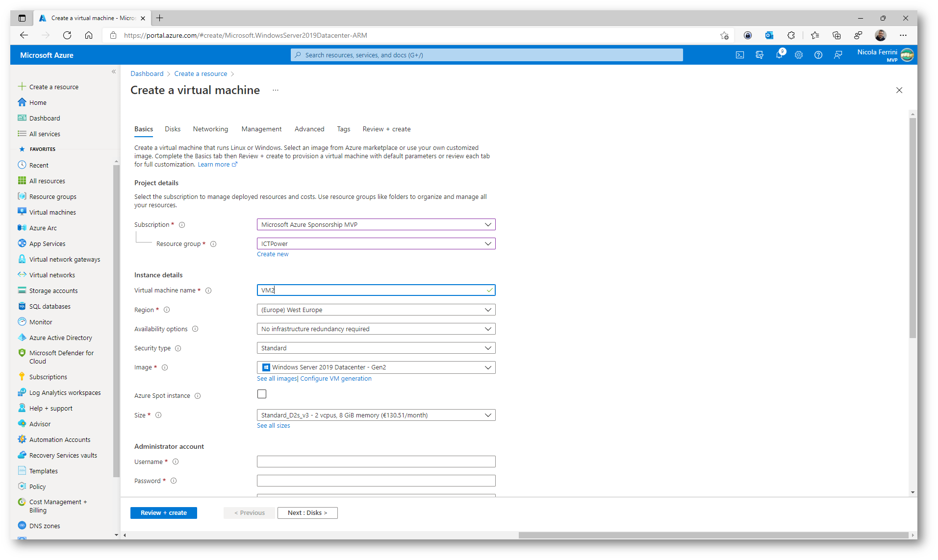Click the Dashboard icon in sidebar
Screen dimensions: 938x560
pyautogui.click(x=22, y=118)
